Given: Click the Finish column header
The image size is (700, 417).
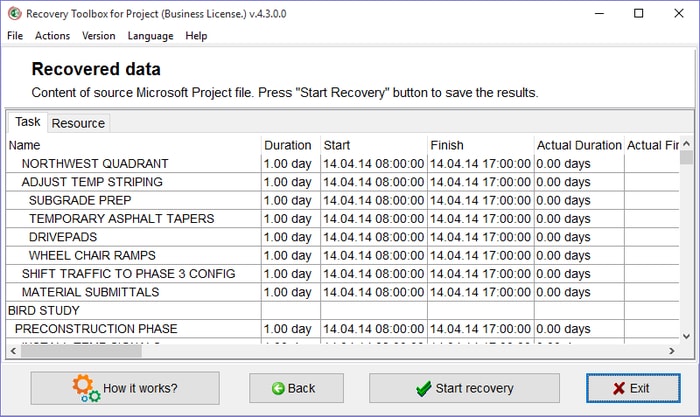Looking at the screenshot, I should [x=480, y=145].
